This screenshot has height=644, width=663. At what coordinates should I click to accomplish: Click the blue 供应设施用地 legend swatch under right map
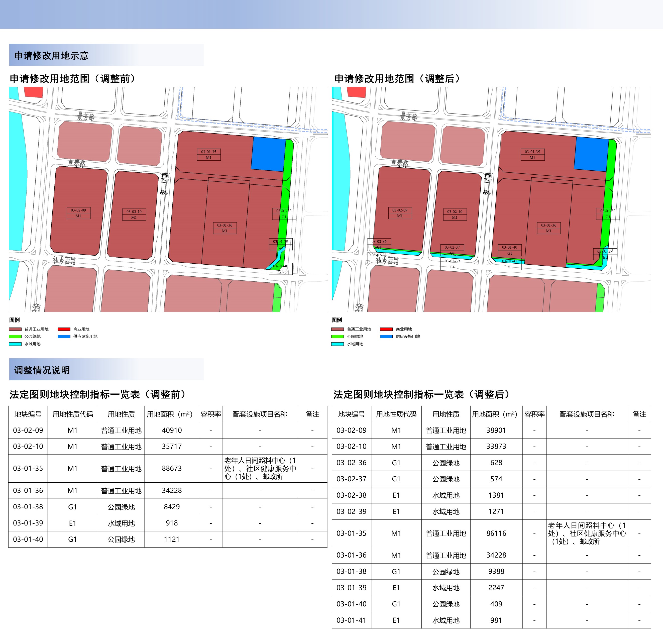386,336
